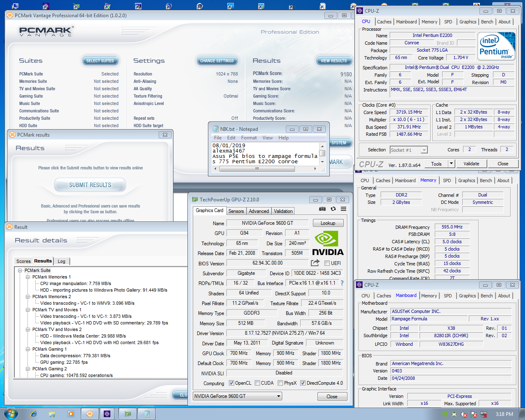The image size is (525, 420).
Task: Toggle the PhysX checkbox
Action: click(x=280, y=383)
